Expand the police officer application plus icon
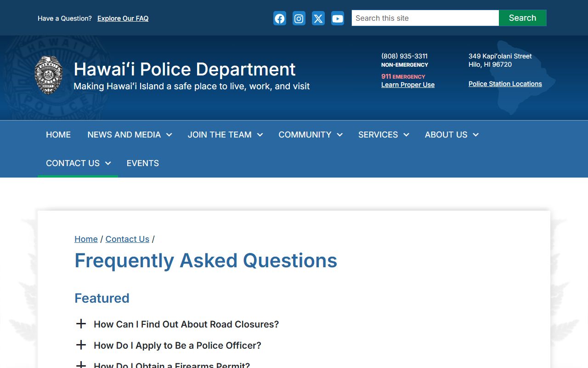Image resolution: width=588 pixels, height=368 pixels. (81, 345)
